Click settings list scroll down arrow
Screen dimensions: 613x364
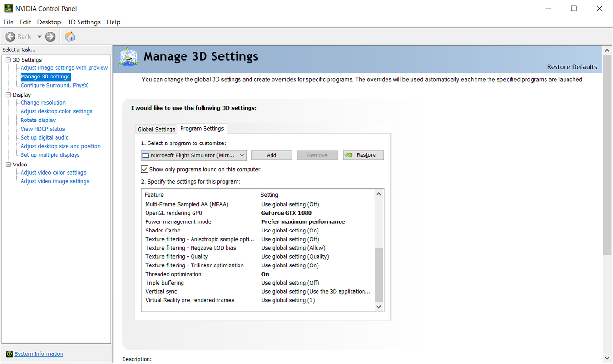(379, 307)
